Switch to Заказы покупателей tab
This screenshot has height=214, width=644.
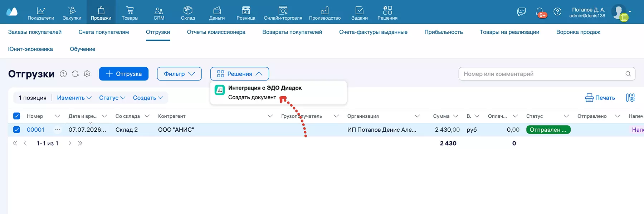(35, 32)
